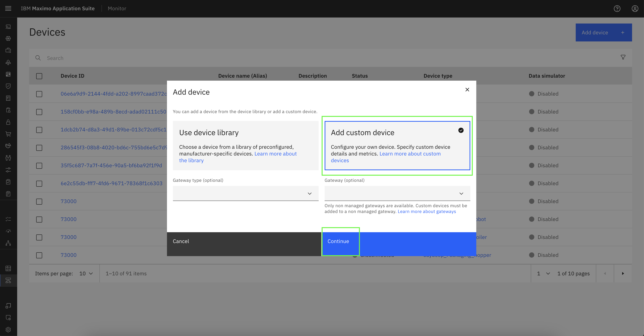This screenshot has height=336, width=644.
Task: Click the padlock sidebar icon
Action: pos(8,122)
